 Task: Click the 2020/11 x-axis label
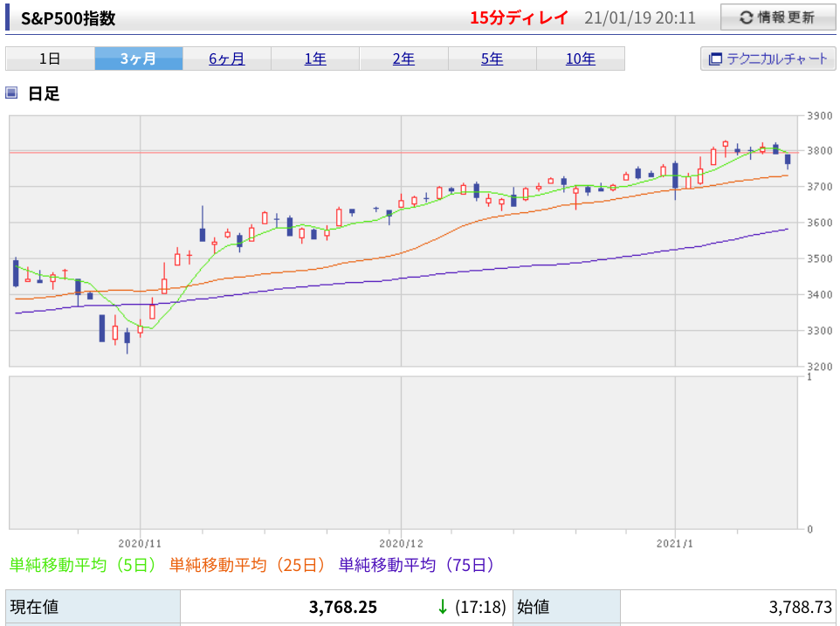140,544
